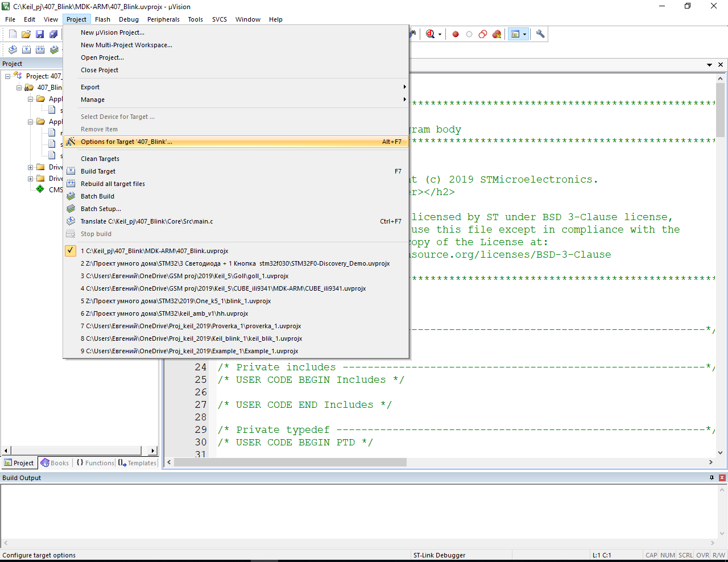Click checkmark beside recent project 1
Image resolution: width=728 pixels, height=562 pixels.
coord(71,251)
